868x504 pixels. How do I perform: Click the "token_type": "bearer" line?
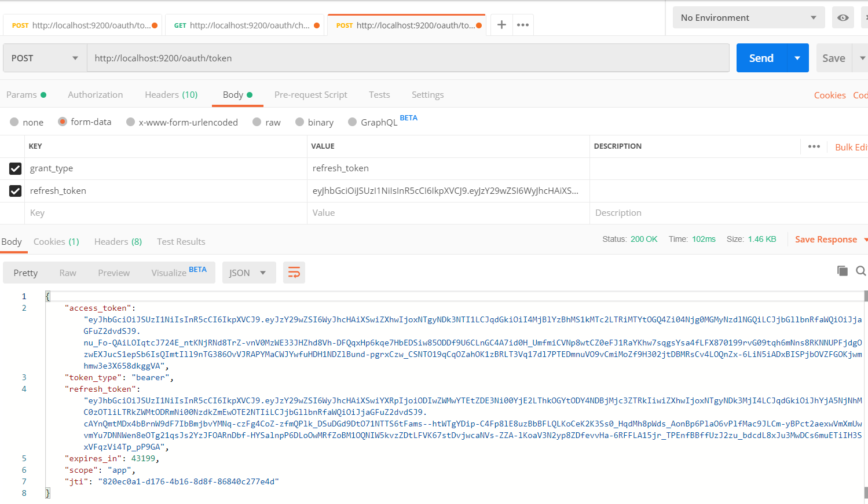[119, 377]
